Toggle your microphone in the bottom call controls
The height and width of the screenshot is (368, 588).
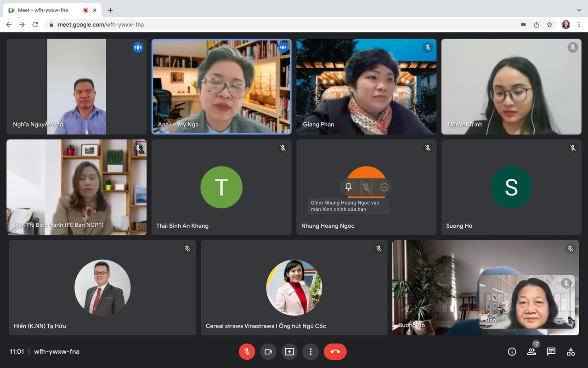click(247, 351)
